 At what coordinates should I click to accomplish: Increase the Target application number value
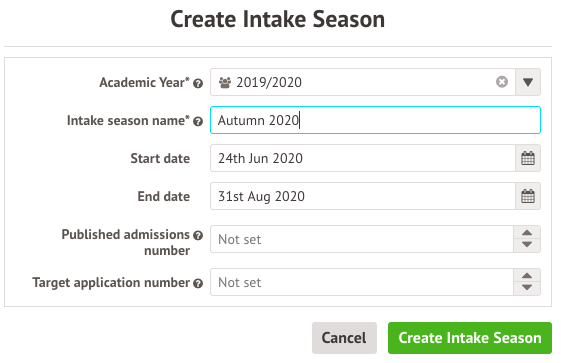(x=527, y=276)
